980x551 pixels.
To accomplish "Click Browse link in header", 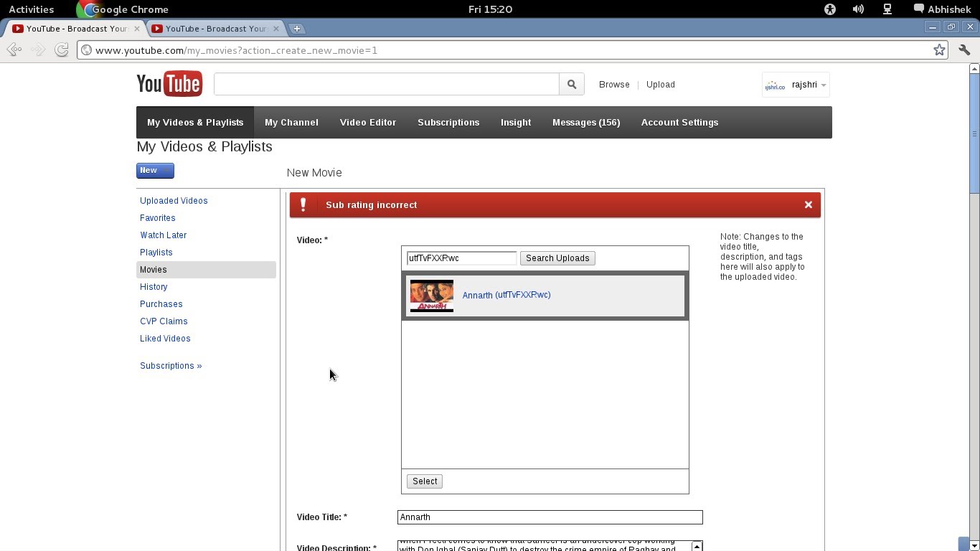I will pos(614,85).
